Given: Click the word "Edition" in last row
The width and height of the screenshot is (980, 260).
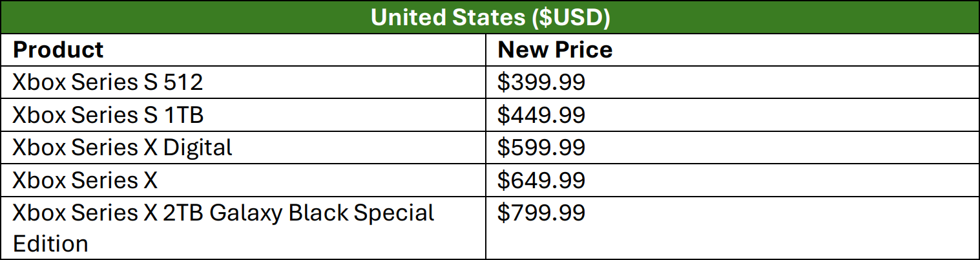Looking at the screenshot, I should pos(50,244).
